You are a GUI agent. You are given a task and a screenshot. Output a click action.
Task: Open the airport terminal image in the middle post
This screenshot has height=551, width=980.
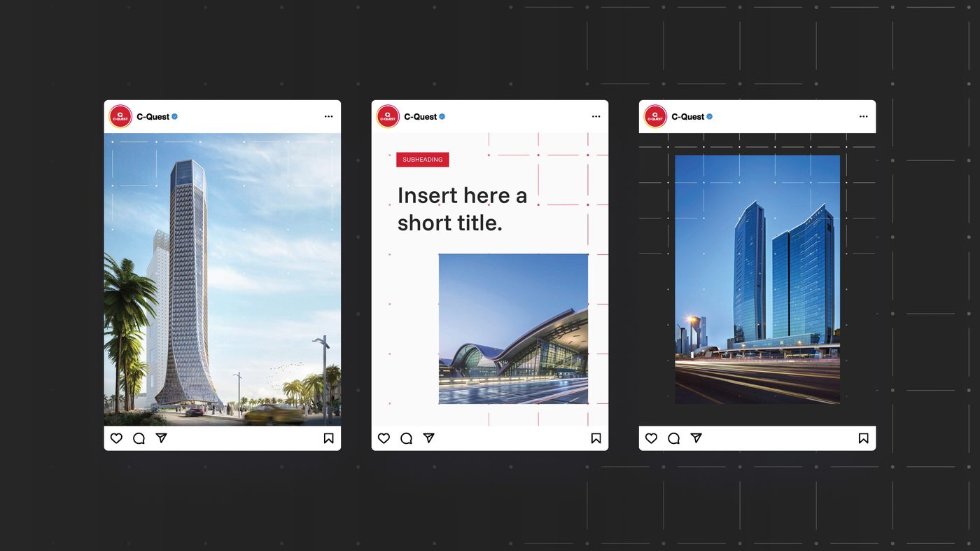[x=513, y=328]
